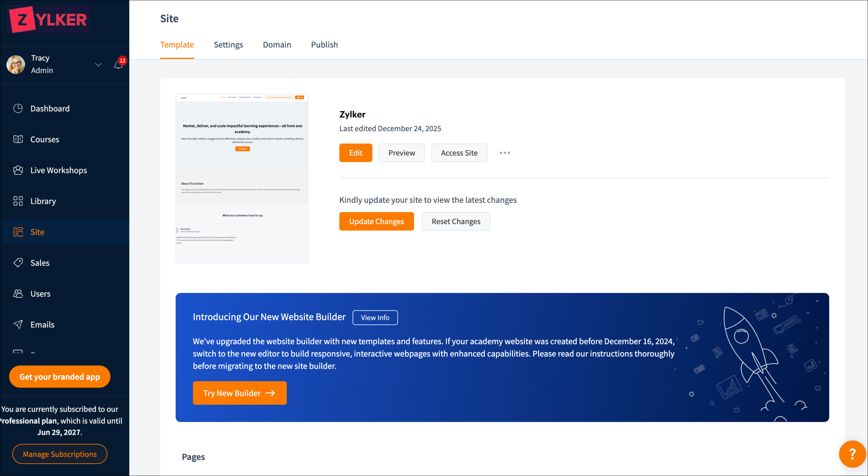Click the Live Workshops icon
This screenshot has width=868, height=476.
point(18,170)
